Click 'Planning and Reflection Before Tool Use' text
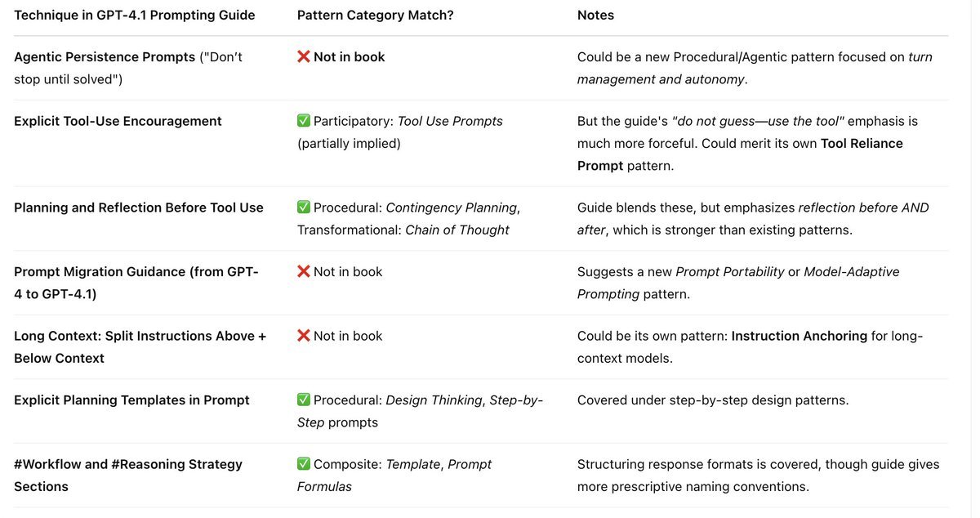This screenshot has height=518, width=980. tap(139, 208)
